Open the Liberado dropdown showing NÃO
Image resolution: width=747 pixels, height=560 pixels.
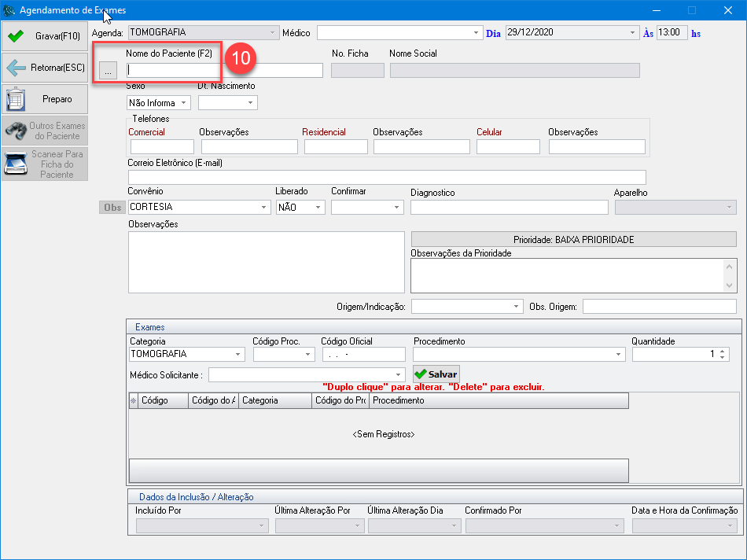click(x=318, y=207)
